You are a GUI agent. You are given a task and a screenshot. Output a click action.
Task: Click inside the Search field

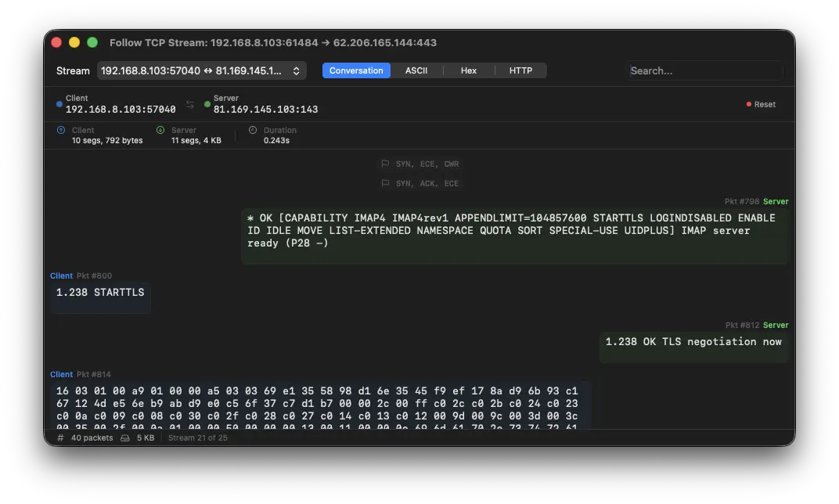(x=704, y=70)
